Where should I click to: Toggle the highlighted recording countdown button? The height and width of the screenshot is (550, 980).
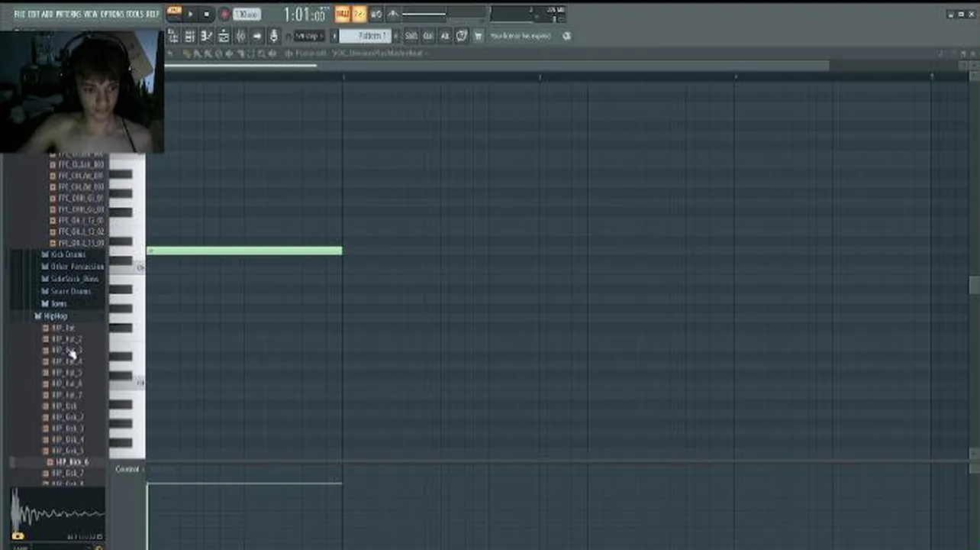[x=341, y=14]
